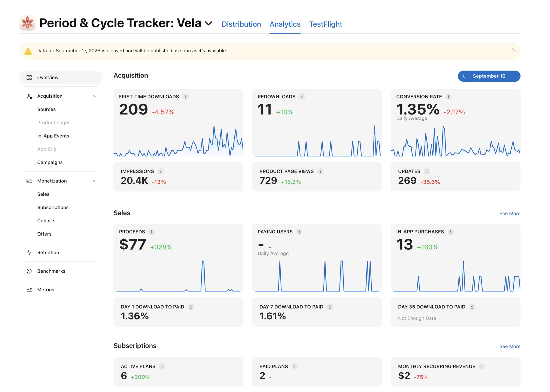Image resolution: width=550 pixels, height=392 pixels.
Task: Click the Monetization card icon in sidebar
Action: click(x=29, y=181)
